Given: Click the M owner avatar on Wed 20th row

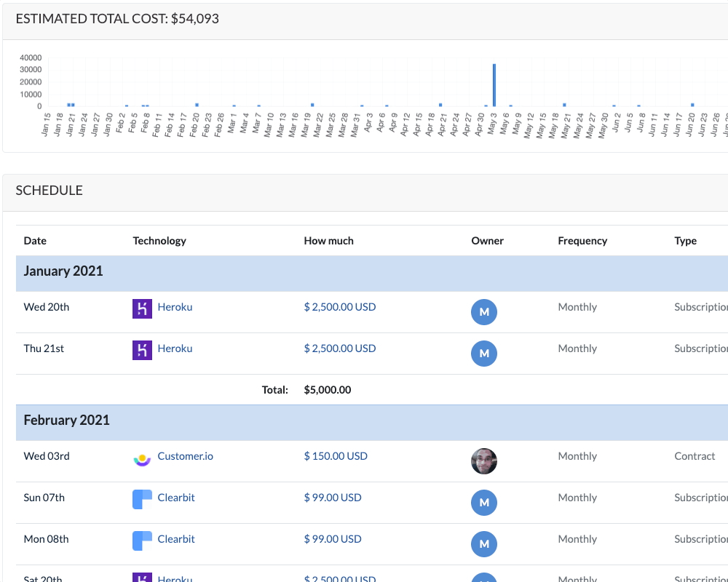Looking at the screenshot, I should click(484, 312).
